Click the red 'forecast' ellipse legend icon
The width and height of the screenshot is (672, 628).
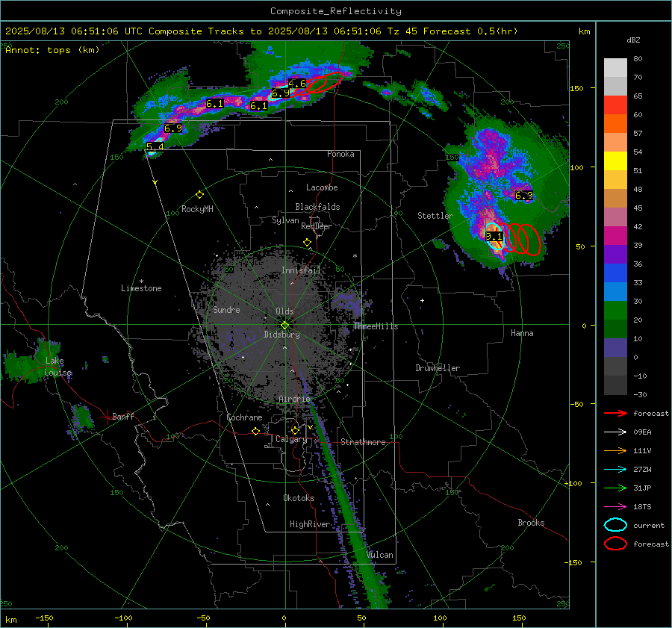click(x=615, y=544)
